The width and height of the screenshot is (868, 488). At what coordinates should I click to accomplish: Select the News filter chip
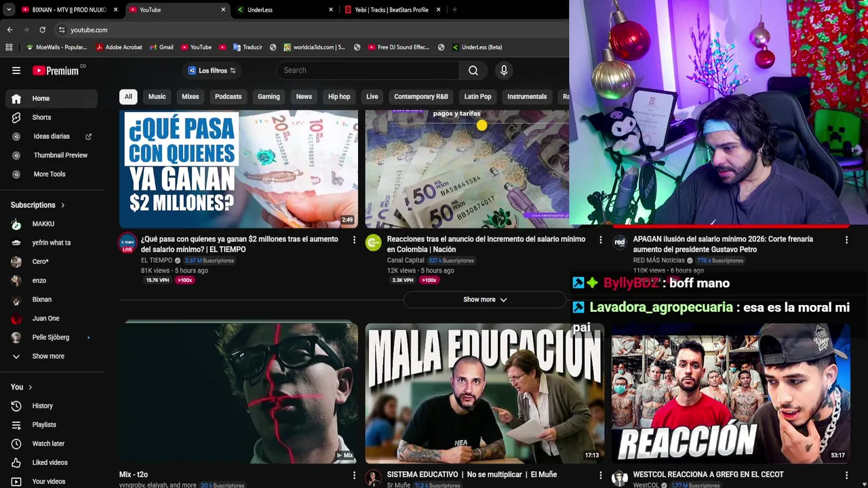[304, 97]
